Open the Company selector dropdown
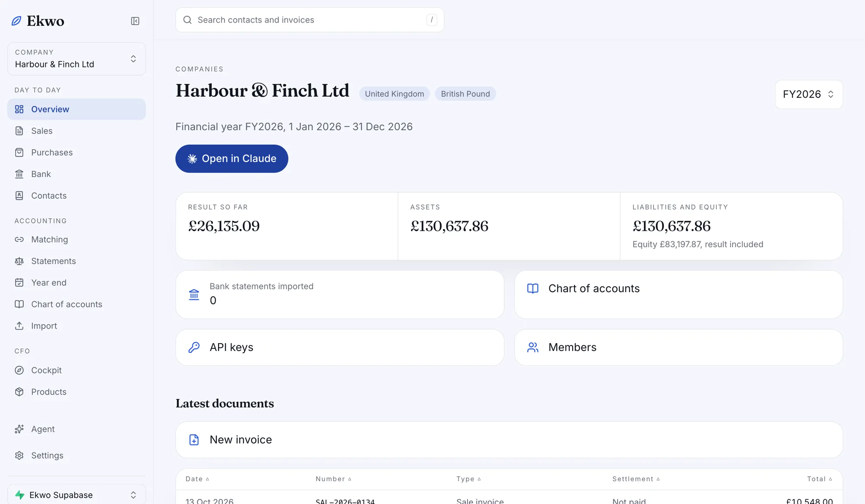The width and height of the screenshot is (865, 504). coord(77,59)
